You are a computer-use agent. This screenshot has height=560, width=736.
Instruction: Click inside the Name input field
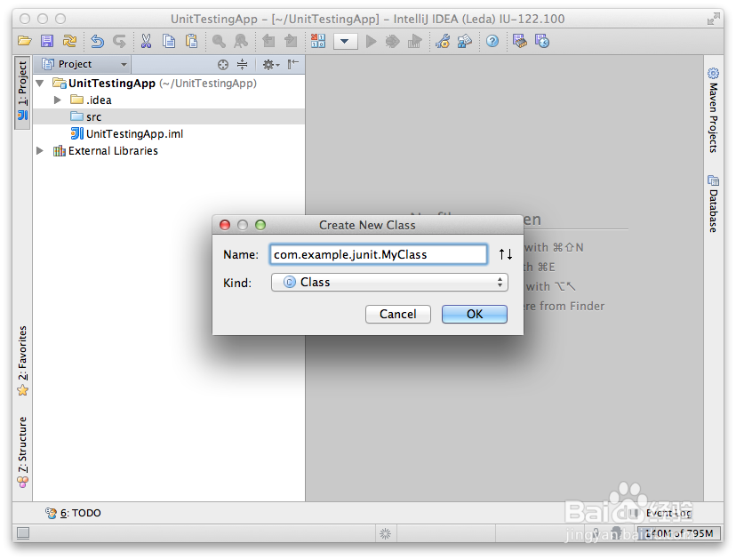(x=378, y=253)
